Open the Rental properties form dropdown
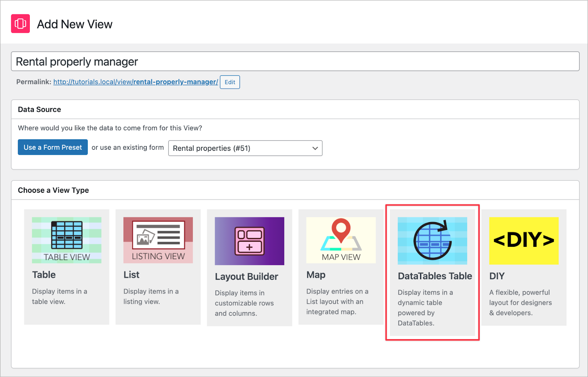This screenshot has width=588, height=377. point(245,148)
